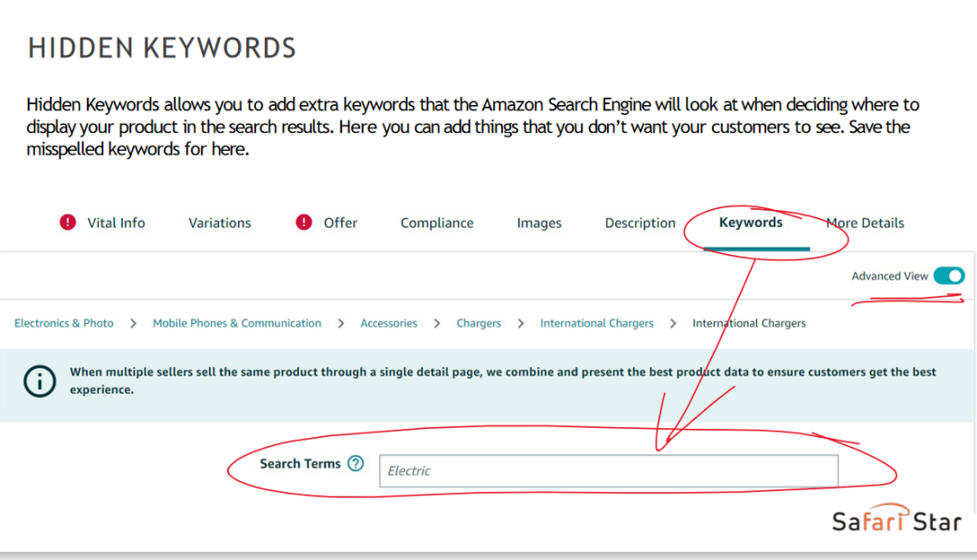The height and width of the screenshot is (560, 977).
Task: Go to the Images tab
Action: tap(539, 223)
